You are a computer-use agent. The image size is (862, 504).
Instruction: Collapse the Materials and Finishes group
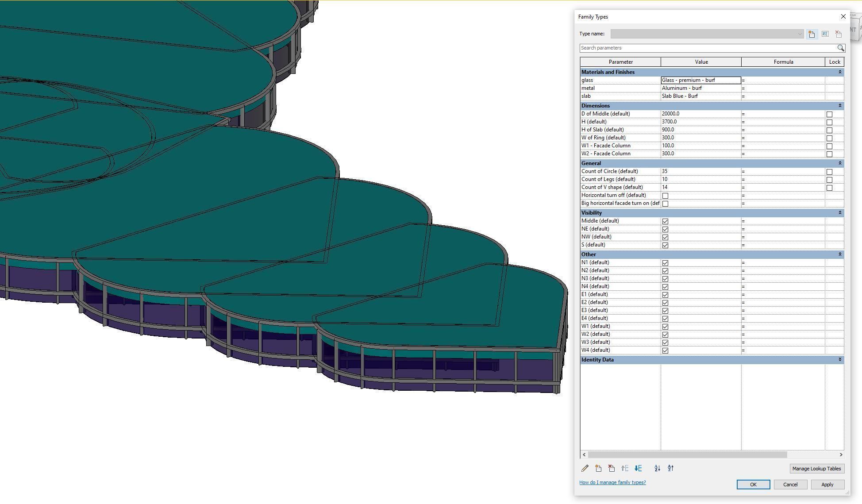[x=839, y=72]
